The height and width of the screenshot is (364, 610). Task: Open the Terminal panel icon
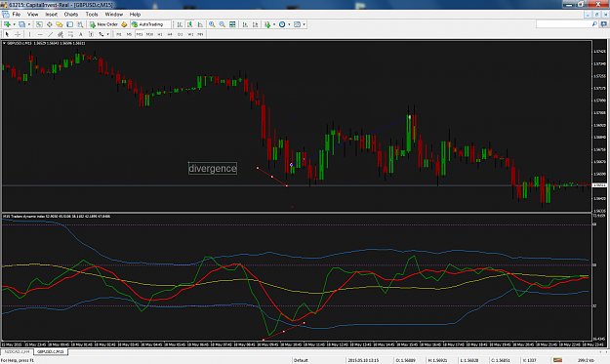click(x=69, y=24)
